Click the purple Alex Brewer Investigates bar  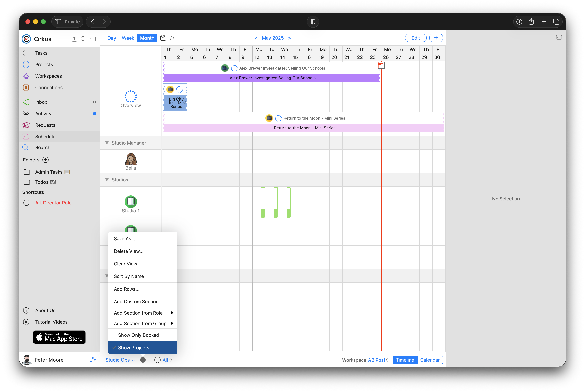(x=272, y=78)
